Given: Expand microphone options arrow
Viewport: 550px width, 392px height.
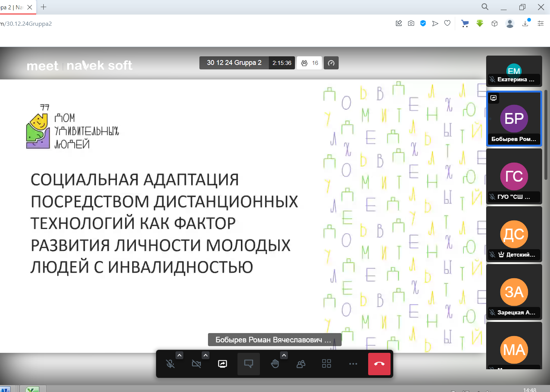Looking at the screenshot, I should tap(180, 355).
